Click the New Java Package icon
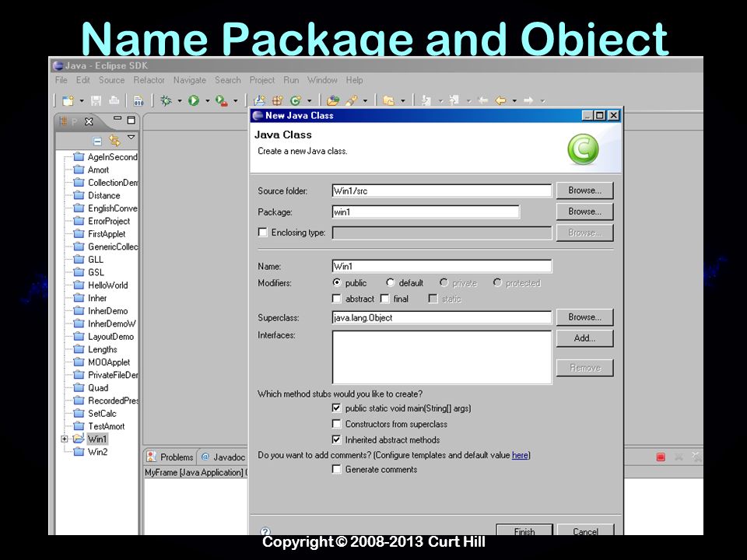The image size is (747, 560). click(x=278, y=100)
